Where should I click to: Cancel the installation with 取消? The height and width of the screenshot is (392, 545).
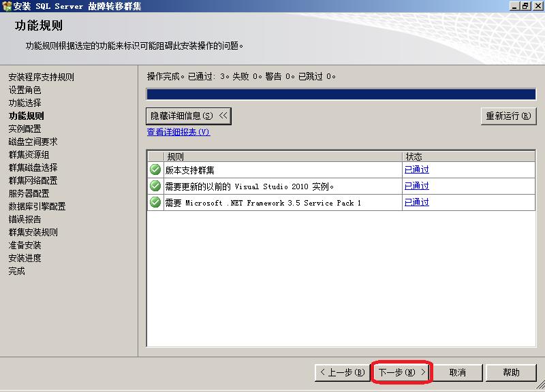pyautogui.click(x=457, y=372)
